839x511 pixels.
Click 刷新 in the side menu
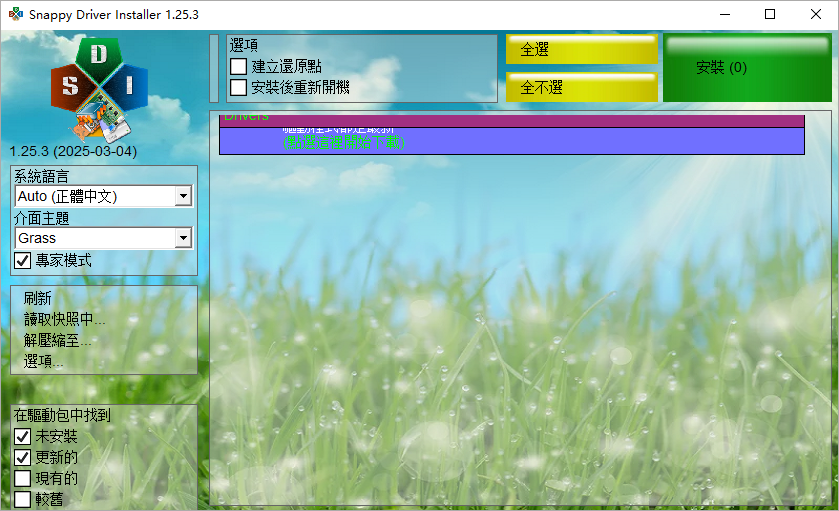[37, 298]
